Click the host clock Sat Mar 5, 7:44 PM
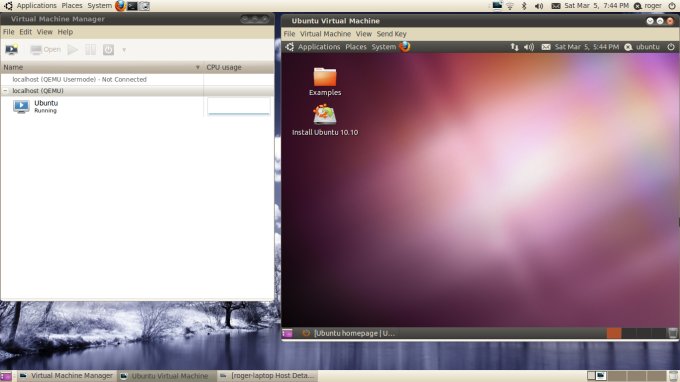Screen dimensions: 680x382 point(596,6)
